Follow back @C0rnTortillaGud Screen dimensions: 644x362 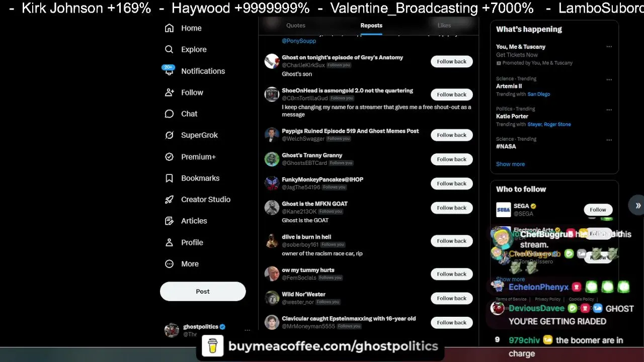tap(452, 95)
